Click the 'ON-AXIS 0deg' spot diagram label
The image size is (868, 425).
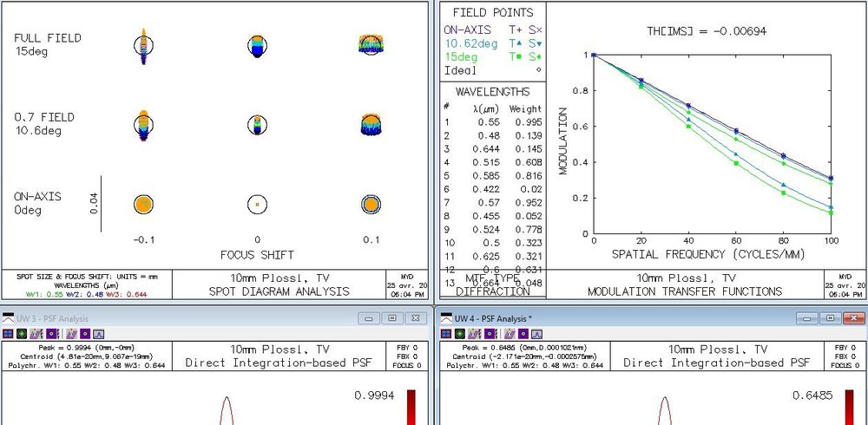coord(37,204)
